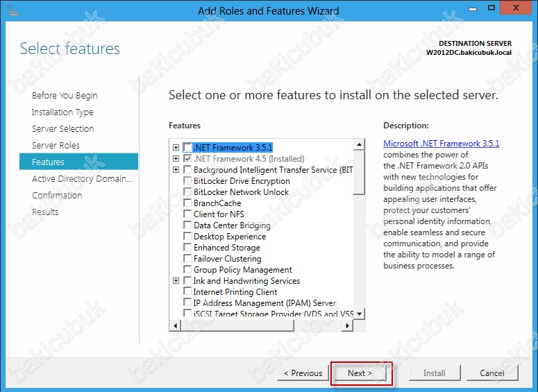The width and height of the screenshot is (538, 392).
Task: Select the Client for NFS checkbox
Action: point(187,214)
